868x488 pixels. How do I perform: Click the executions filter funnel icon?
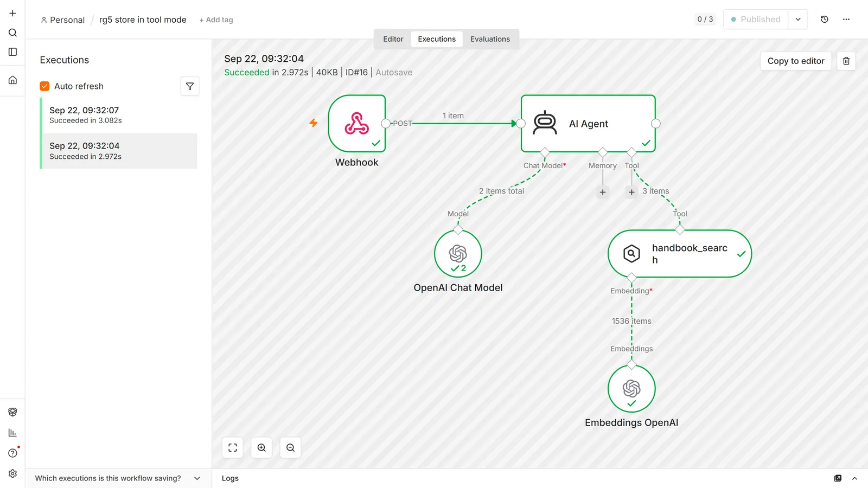point(190,86)
